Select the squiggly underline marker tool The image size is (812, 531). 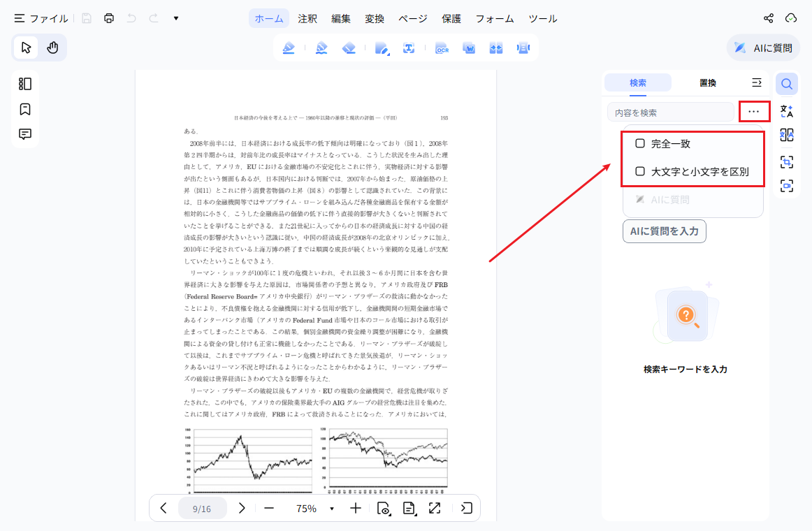[321, 48]
